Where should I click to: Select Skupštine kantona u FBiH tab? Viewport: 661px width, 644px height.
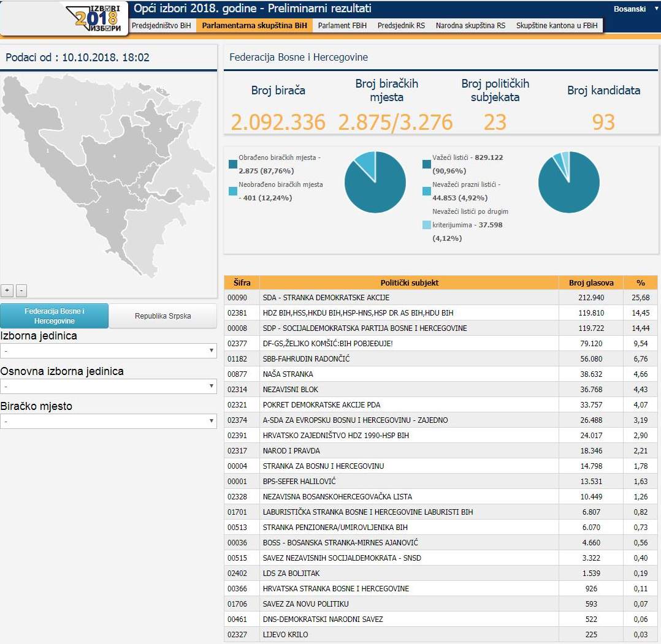pos(557,26)
